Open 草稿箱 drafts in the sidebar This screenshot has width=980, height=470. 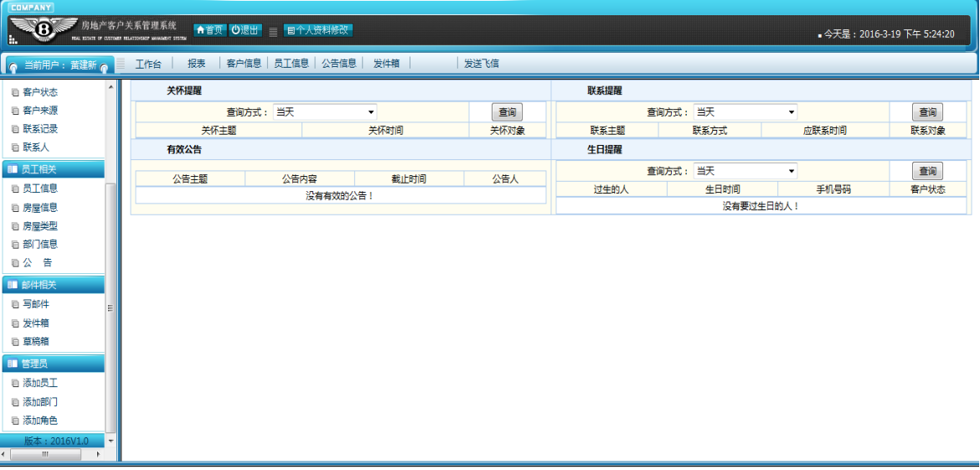coord(35,342)
